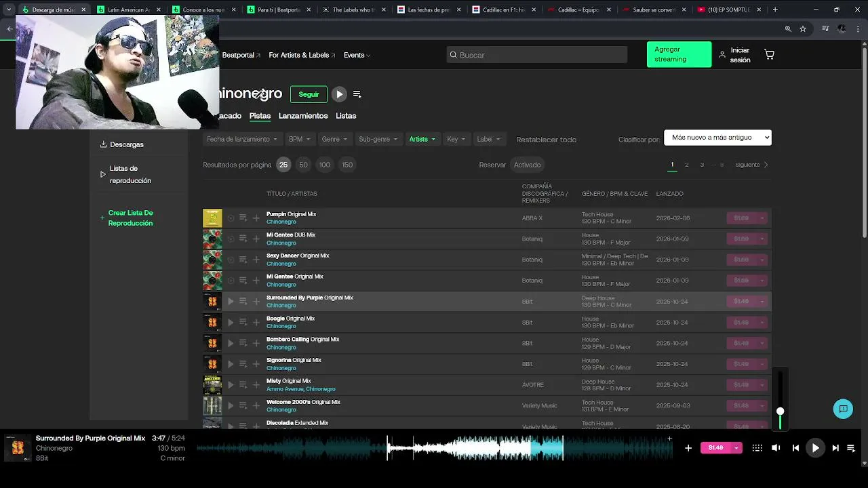Expand the Artists filter
This screenshot has height=488, width=868.
pos(422,139)
